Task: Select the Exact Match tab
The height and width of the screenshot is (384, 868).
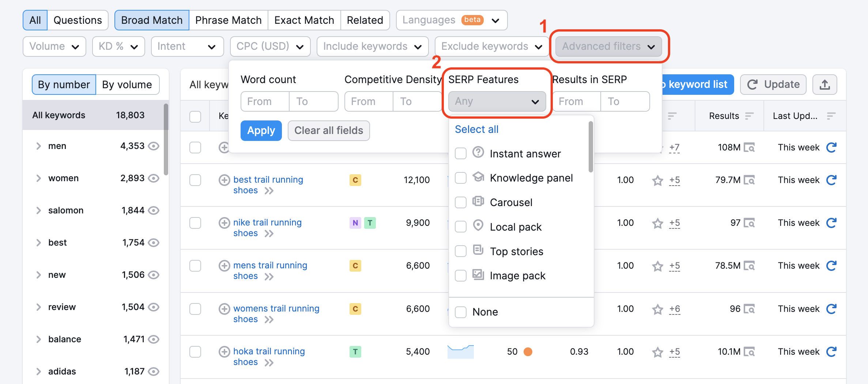Action: point(304,20)
